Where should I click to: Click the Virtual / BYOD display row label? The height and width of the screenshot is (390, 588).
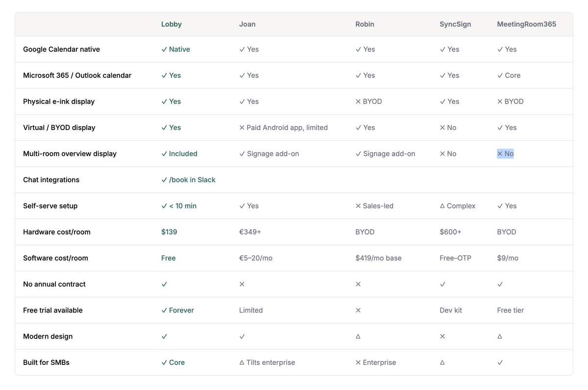59,128
